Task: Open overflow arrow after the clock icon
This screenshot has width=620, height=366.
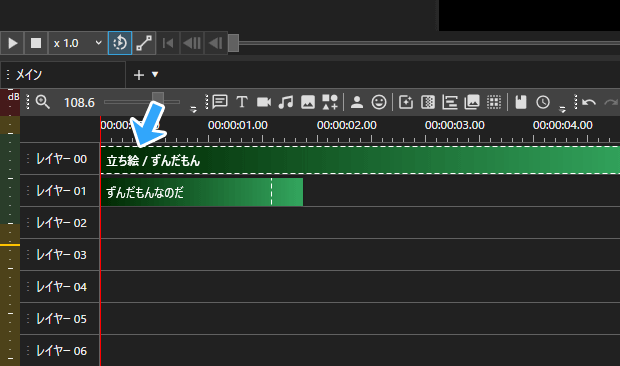Action: click(562, 109)
